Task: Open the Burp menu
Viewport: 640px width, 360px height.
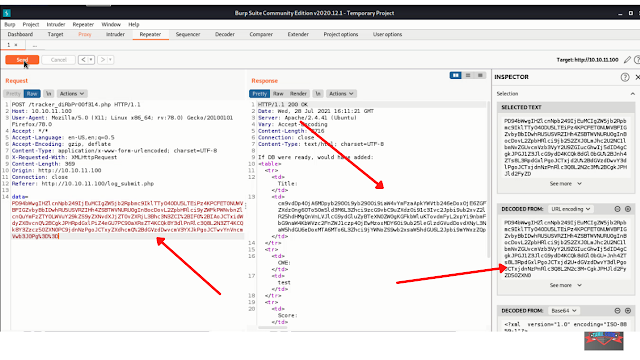Action: tap(10, 24)
